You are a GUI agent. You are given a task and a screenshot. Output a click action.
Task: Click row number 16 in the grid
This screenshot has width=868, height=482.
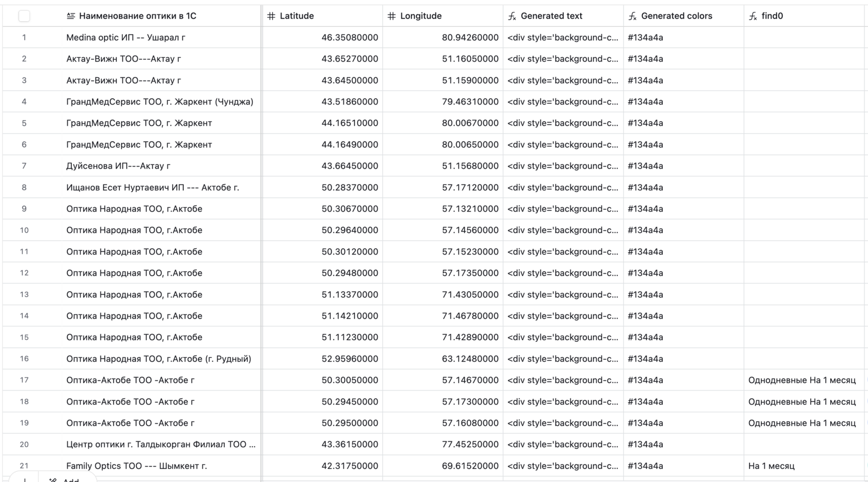(x=24, y=359)
